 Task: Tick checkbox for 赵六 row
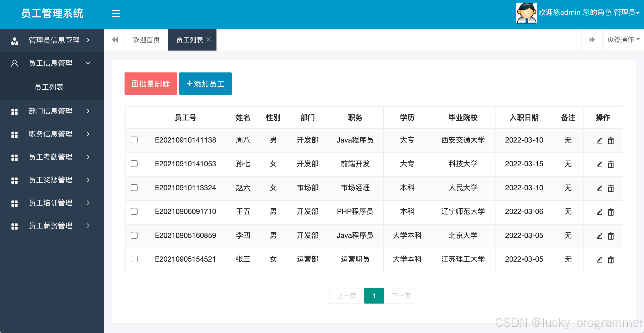click(x=134, y=188)
